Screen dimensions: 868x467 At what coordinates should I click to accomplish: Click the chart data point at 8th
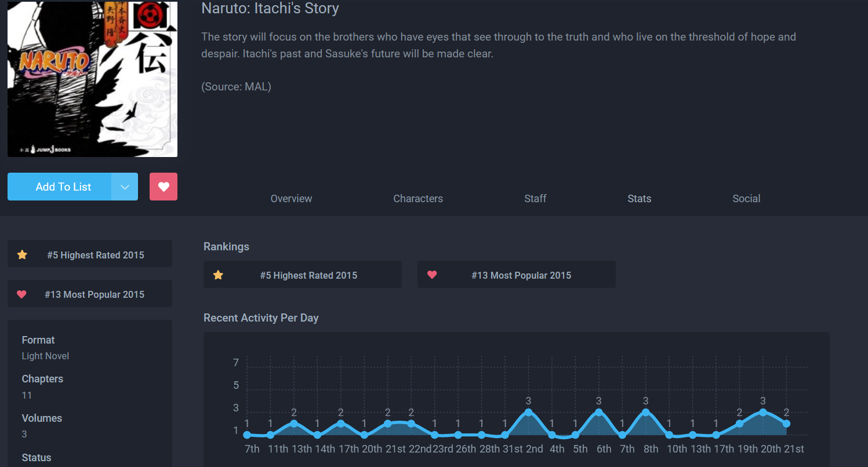click(x=645, y=412)
